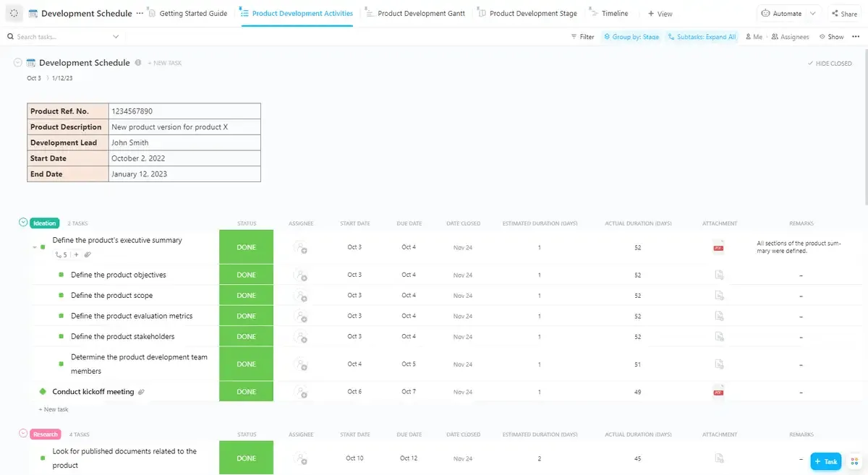Click the assignee icon for Define the product scope
The height and width of the screenshot is (475, 868).
(x=300, y=296)
